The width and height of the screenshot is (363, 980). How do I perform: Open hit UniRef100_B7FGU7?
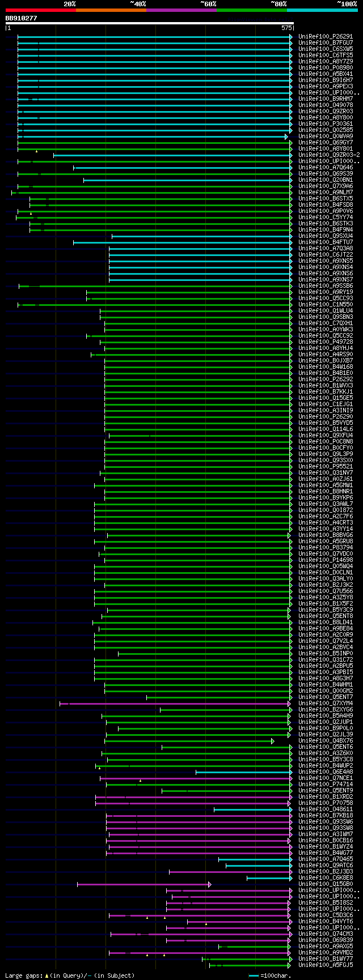click(x=326, y=43)
